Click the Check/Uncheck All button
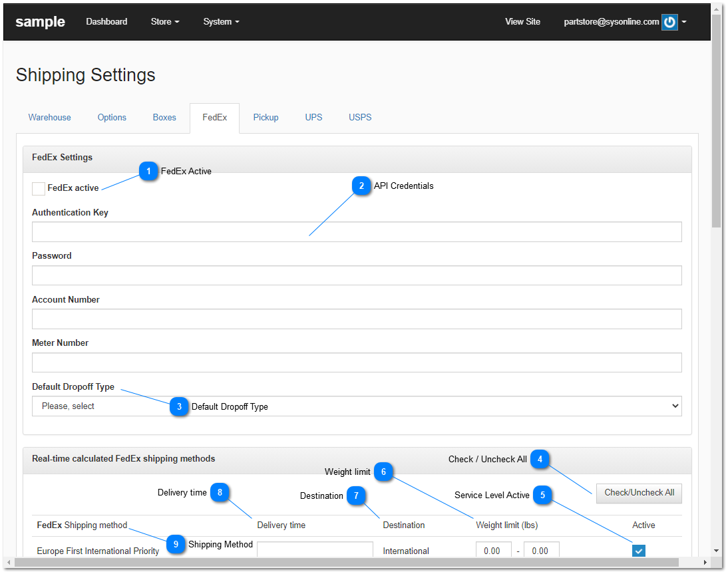 pos(639,493)
